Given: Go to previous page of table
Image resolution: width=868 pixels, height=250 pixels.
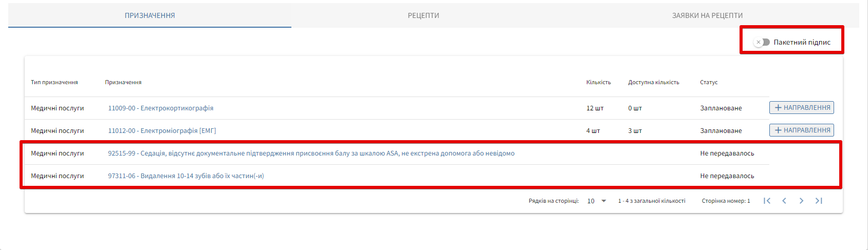Looking at the screenshot, I should 784,201.
